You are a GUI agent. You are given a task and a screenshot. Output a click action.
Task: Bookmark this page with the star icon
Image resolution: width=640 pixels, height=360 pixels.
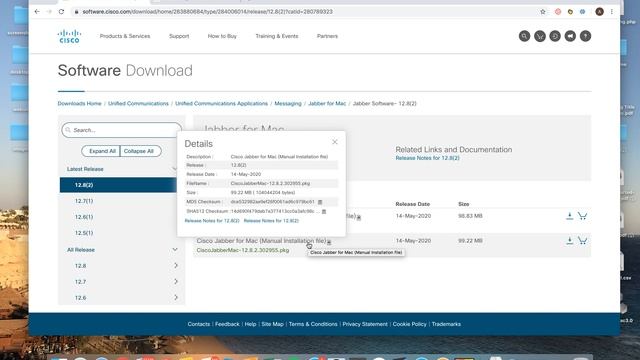[x=543, y=12]
